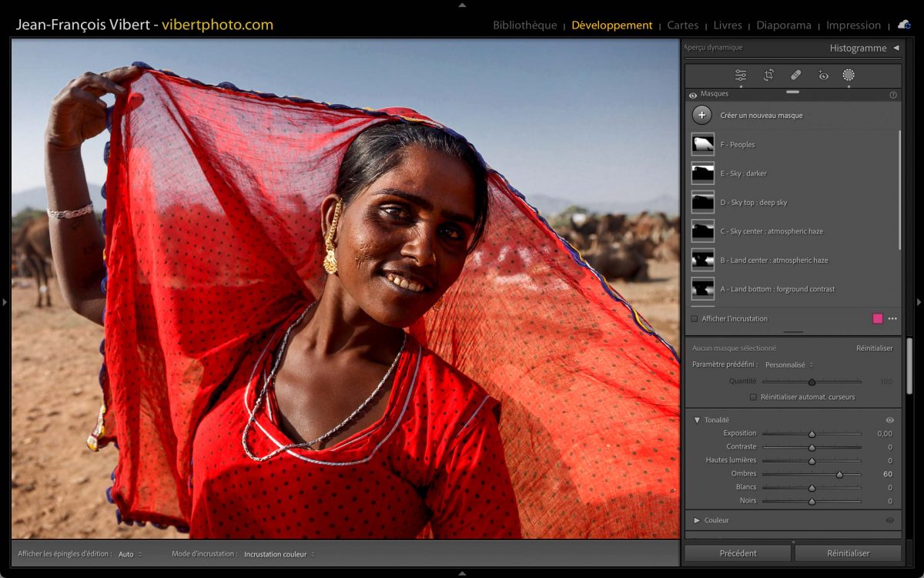
Task: Open the Edit sliders tool icon
Action: pyautogui.click(x=741, y=75)
